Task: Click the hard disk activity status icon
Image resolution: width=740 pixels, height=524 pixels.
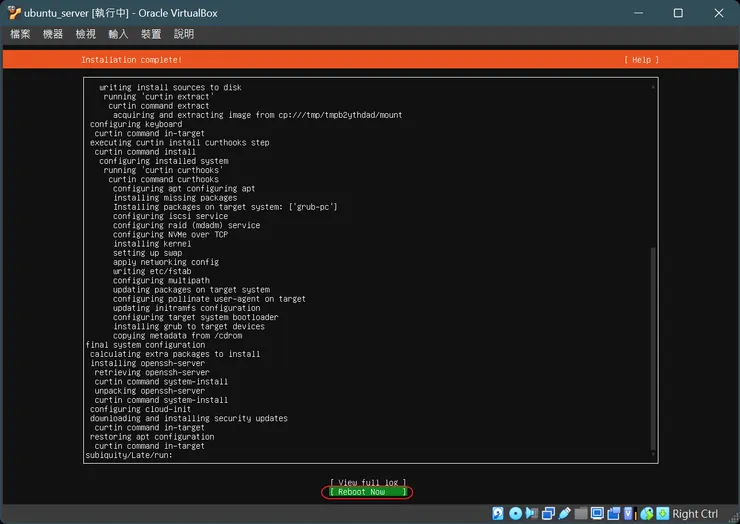Action: pos(497,513)
